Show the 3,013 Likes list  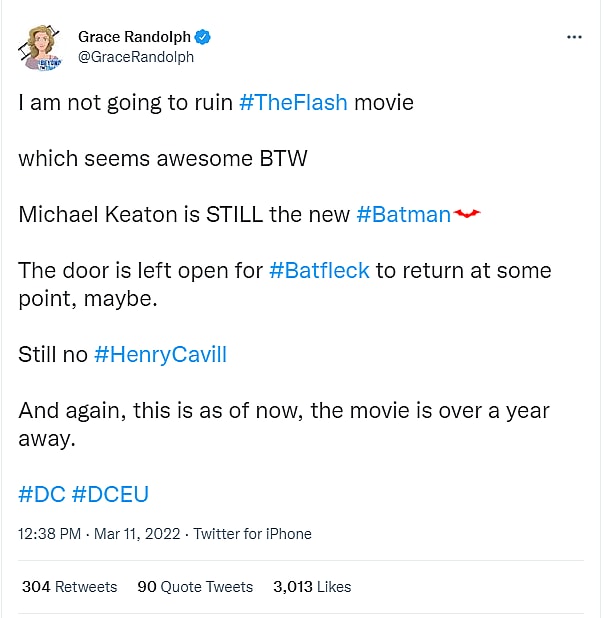(x=312, y=587)
